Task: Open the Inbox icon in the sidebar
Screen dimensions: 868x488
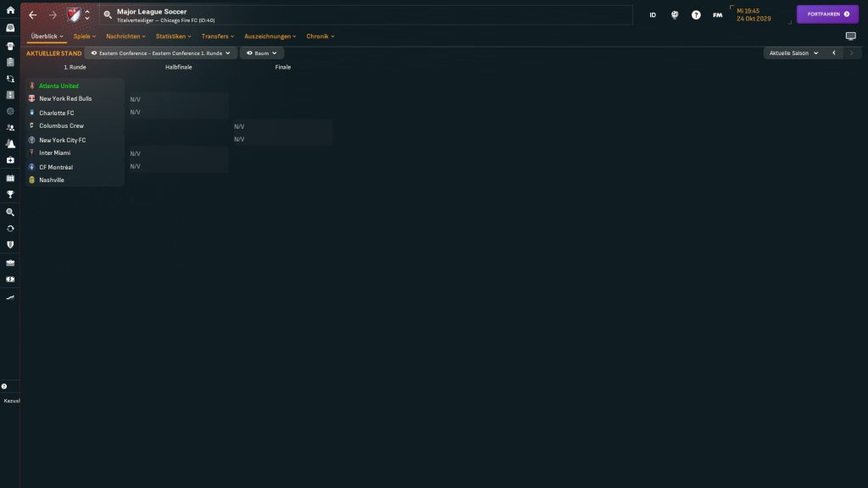Action: [x=10, y=28]
